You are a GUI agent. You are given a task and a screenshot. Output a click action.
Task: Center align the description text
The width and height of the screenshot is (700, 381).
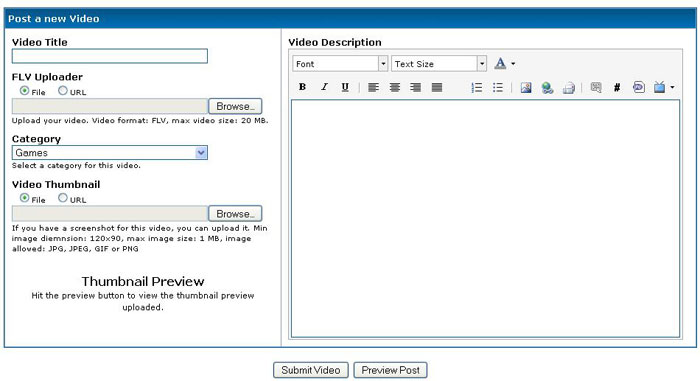click(395, 88)
